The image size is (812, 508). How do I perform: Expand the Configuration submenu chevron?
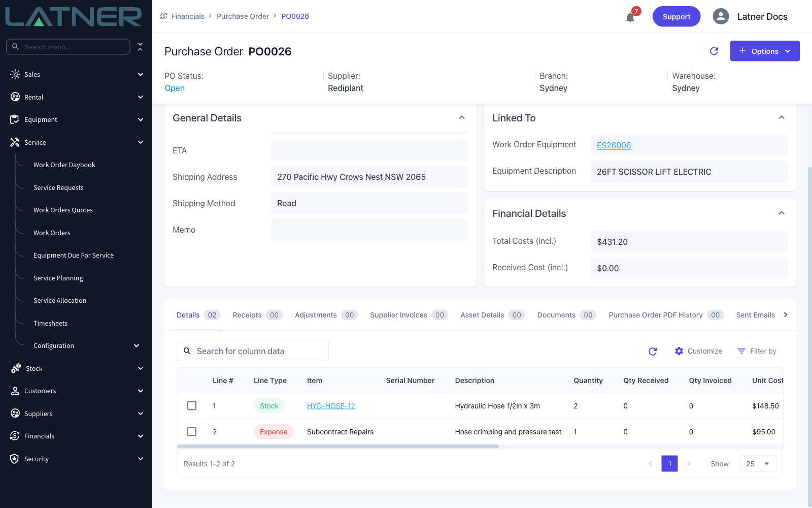point(137,345)
